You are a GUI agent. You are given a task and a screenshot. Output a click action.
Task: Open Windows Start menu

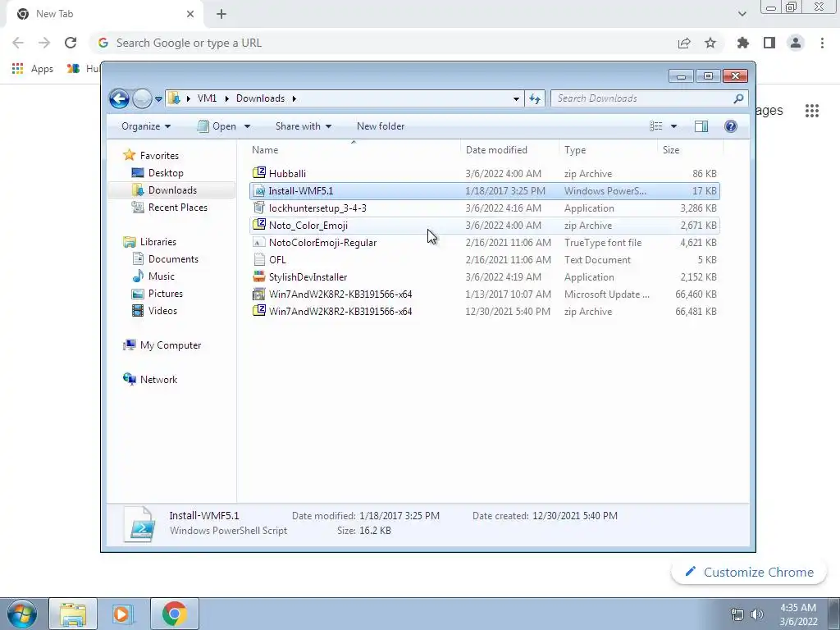(22, 614)
